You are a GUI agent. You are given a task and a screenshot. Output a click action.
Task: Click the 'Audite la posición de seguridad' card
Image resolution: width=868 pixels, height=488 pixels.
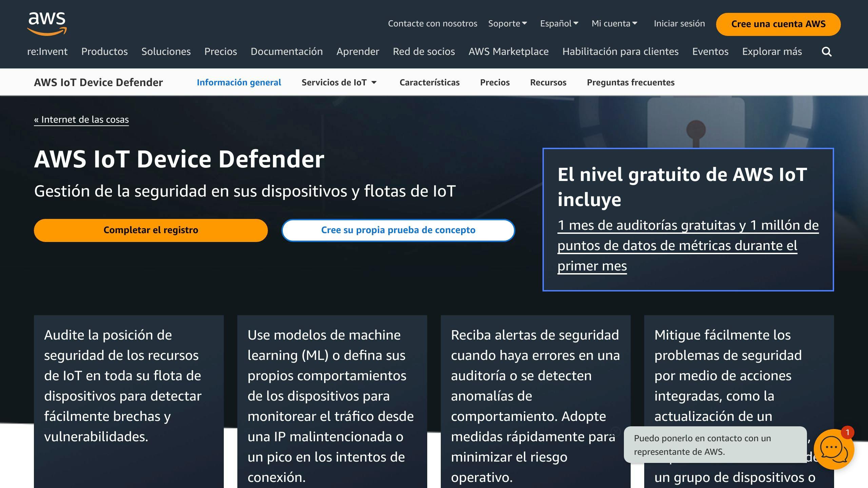[129, 402]
